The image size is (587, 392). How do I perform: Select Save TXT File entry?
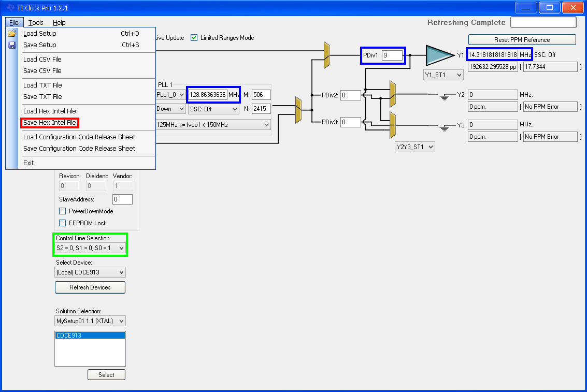pyautogui.click(x=80, y=96)
